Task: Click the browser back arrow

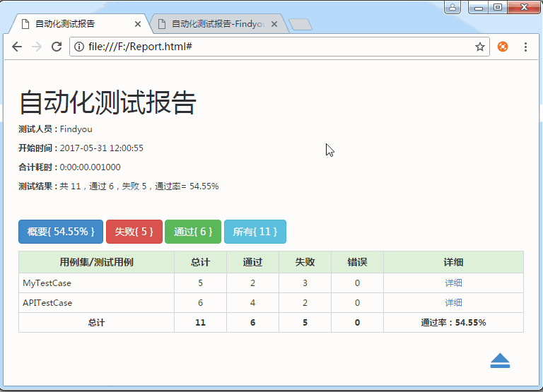Action: point(17,47)
